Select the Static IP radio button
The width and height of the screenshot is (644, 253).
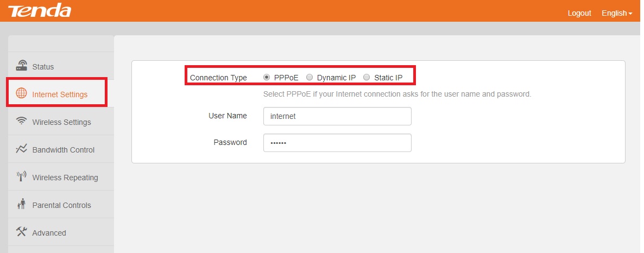pos(367,77)
